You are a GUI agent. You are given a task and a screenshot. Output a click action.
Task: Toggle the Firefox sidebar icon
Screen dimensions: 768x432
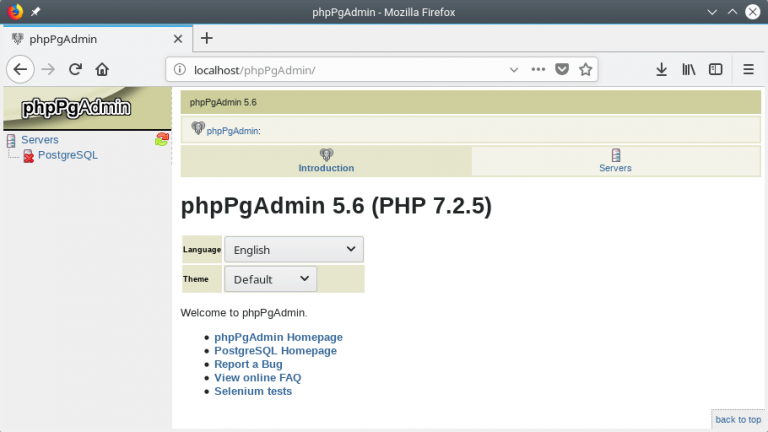click(716, 70)
